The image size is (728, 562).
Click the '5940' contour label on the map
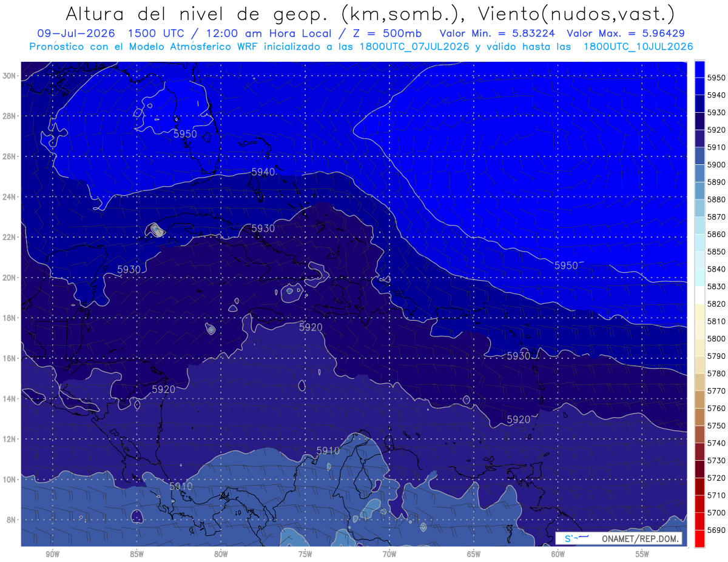(263, 172)
